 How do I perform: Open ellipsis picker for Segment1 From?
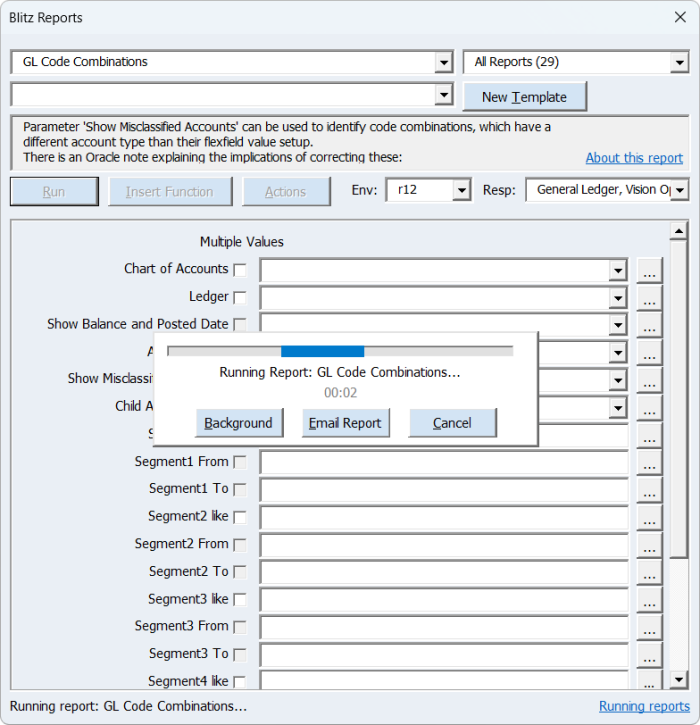[649, 463]
